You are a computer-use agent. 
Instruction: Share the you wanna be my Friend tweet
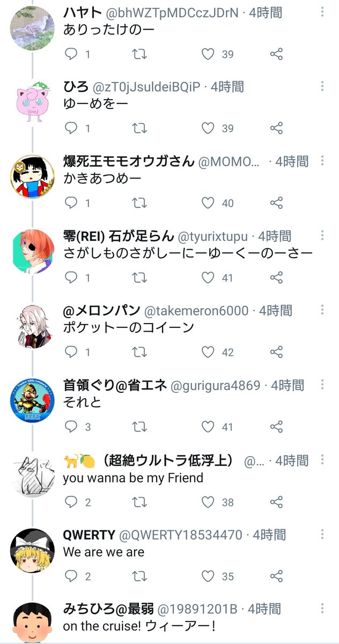(x=276, y=501)
